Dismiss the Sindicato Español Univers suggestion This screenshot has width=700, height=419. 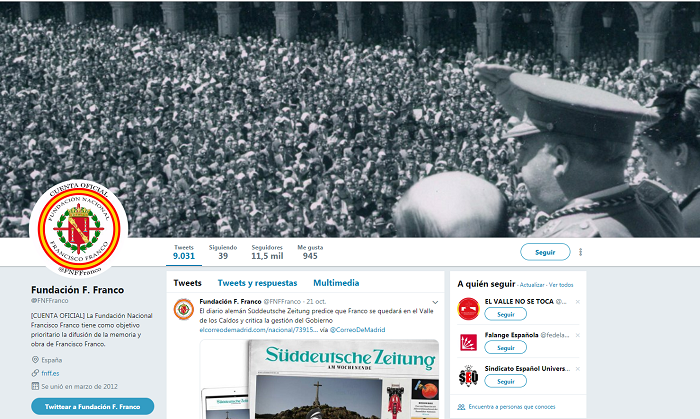pyautogui.click(x=578, y=369)
